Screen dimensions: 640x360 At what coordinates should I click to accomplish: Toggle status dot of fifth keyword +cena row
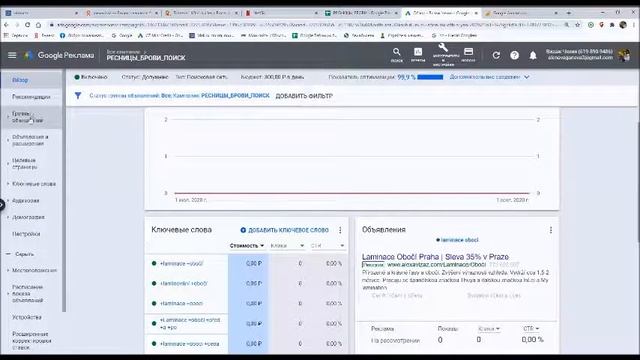(x=154, y=344)
